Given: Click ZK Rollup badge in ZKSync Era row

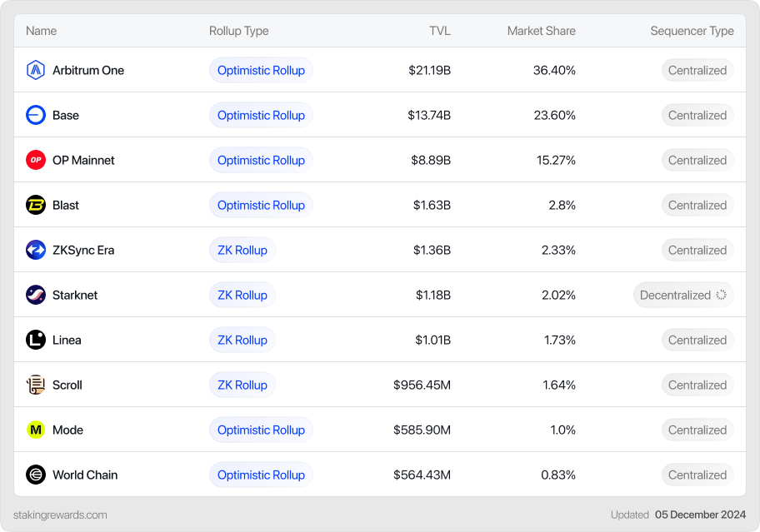Looking at the screenshot, I should pyautogui.click(x=242, y=251).
